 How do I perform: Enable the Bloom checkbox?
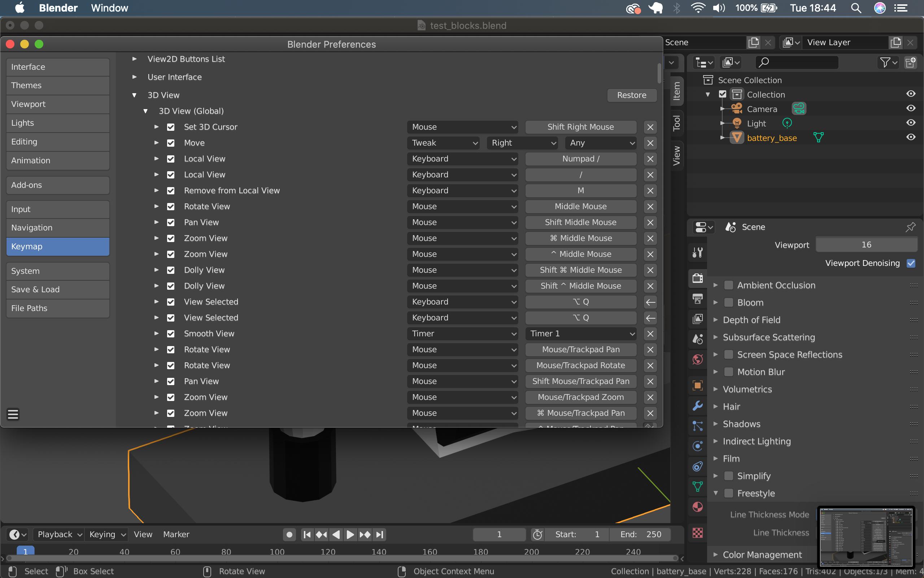pyautogui.click(x=728, y=302)
